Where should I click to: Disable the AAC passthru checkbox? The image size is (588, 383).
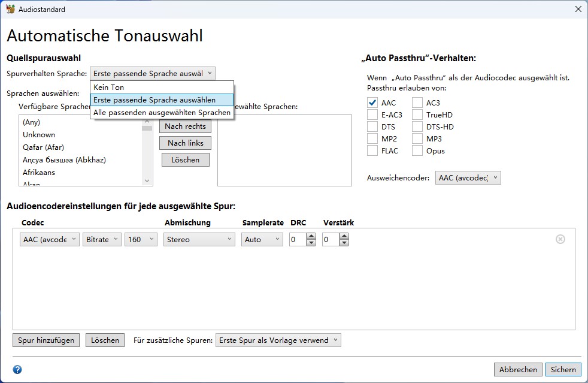(x=372, y=102)
